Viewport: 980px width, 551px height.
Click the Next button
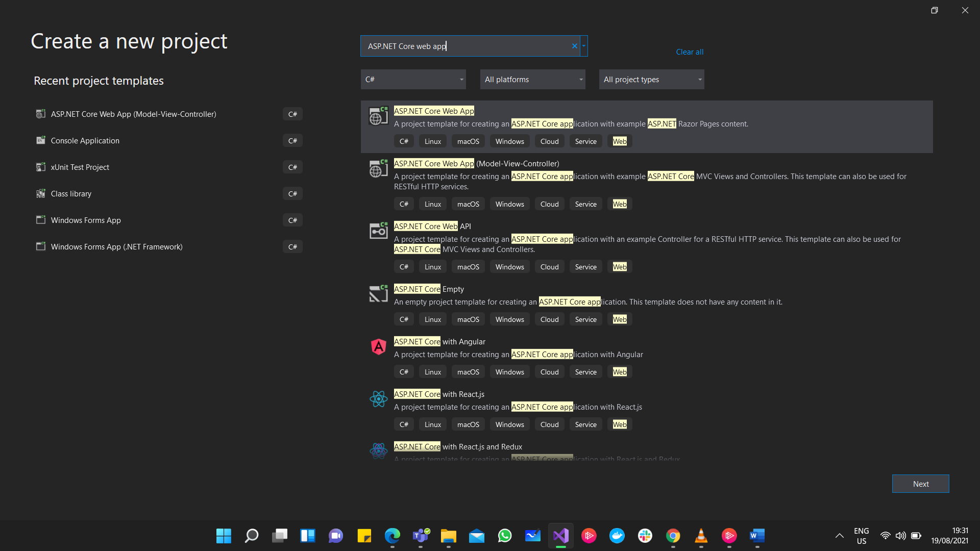pyautogui.click(x=920, y=484)
